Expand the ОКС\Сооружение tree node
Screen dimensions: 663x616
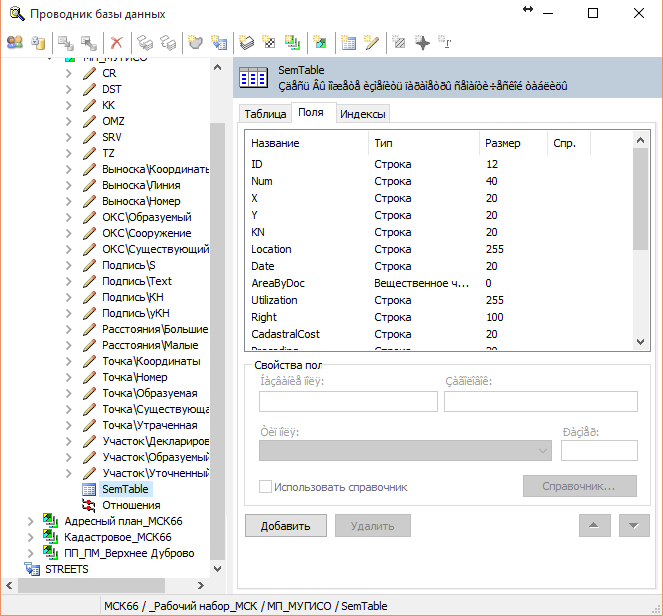(68, 233)
